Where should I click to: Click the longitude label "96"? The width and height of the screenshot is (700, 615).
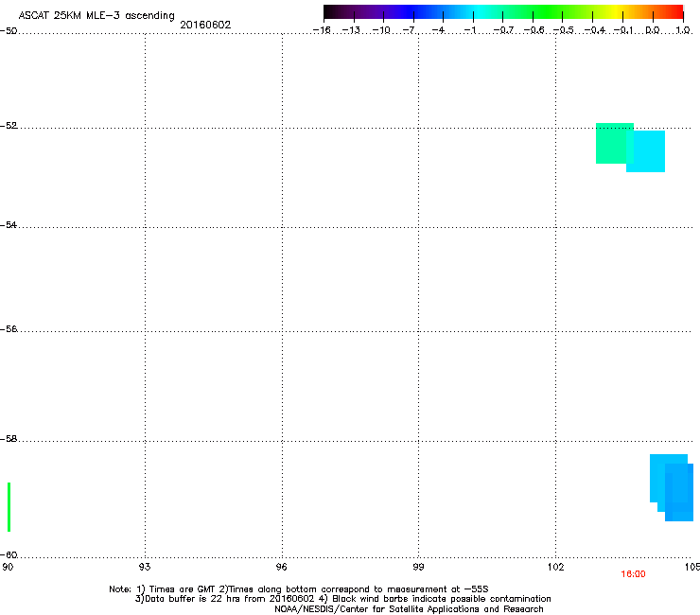[282, 567]
